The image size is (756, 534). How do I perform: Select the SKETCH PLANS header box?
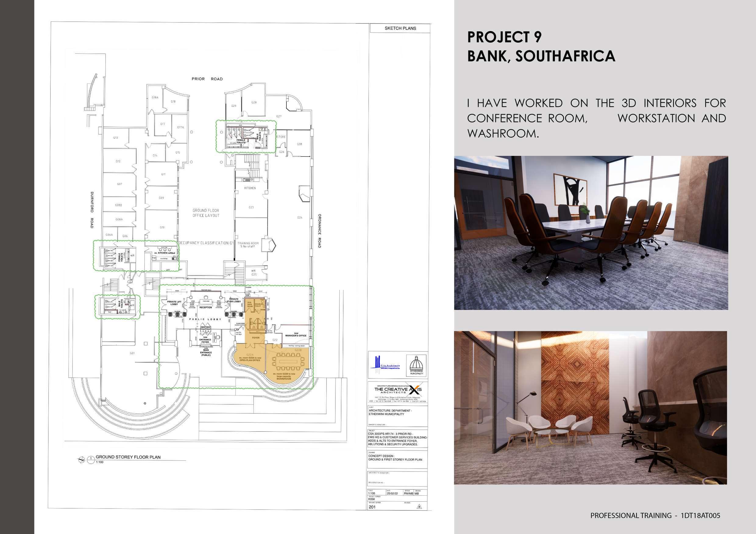(x=400, y=28)
